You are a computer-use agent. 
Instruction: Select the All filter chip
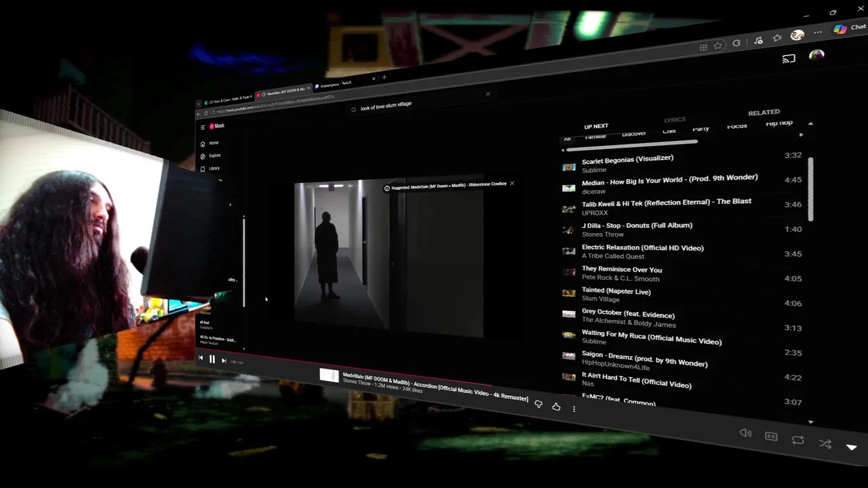click(568, 139)
